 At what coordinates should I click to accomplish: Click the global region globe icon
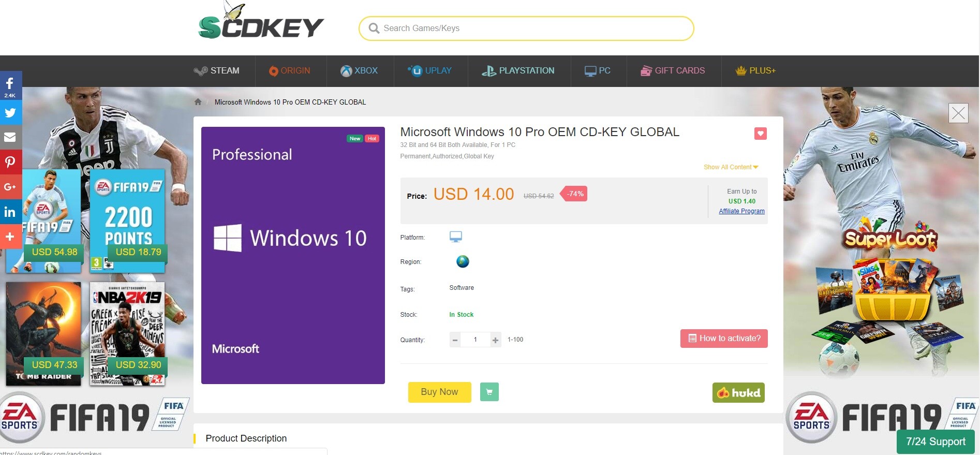click(463, 261)
